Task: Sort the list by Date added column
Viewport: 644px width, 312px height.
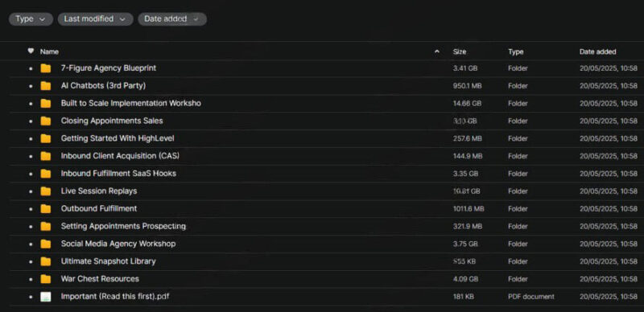Action: (x=597, y=51)
